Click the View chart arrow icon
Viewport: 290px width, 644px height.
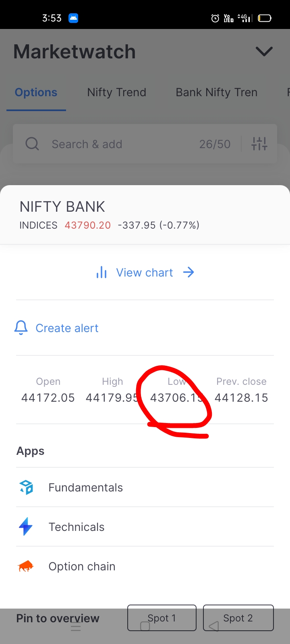click(x=188, y=272)
